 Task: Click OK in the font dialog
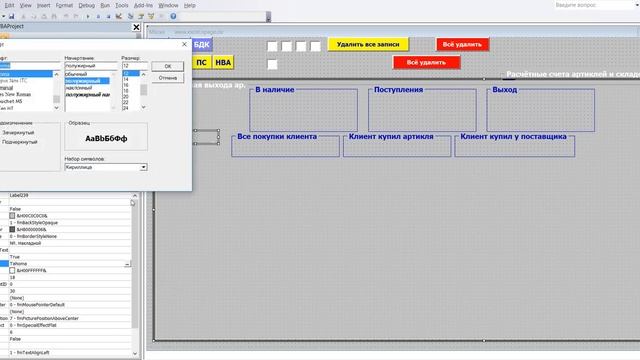[x=168, y=66]
